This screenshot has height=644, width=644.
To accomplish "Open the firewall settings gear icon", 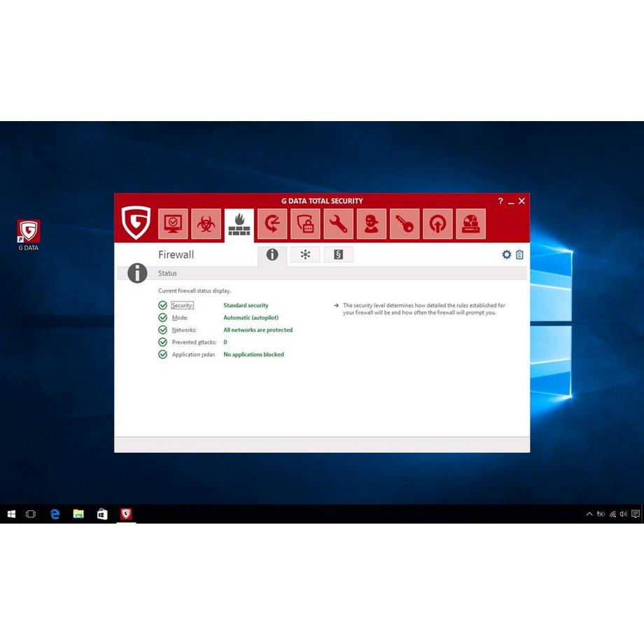I will (x=507, y=255).
